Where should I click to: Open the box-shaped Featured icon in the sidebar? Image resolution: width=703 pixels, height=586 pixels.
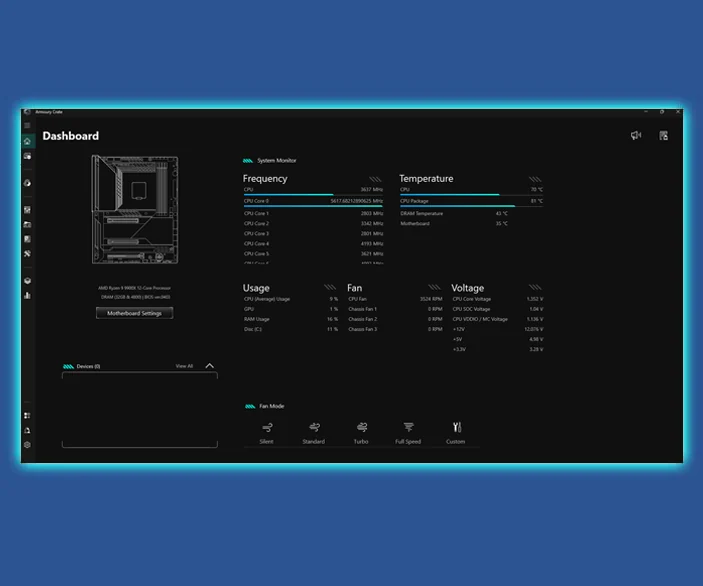(x=27, y=281)
